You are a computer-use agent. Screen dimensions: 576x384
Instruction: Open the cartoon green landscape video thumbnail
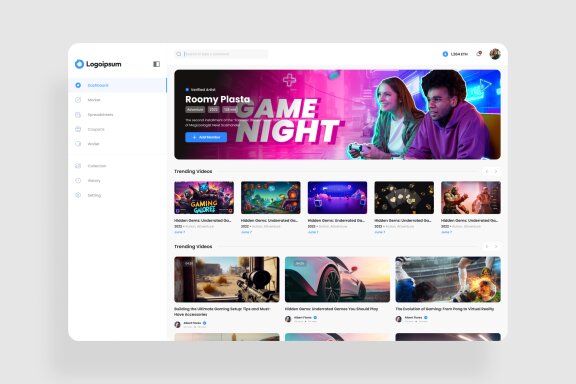271,198
